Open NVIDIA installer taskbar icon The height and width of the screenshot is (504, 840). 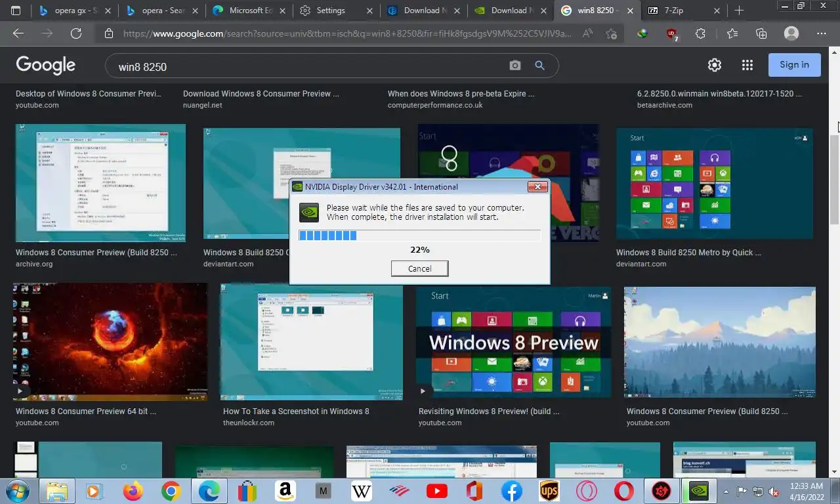pos(699,491)
